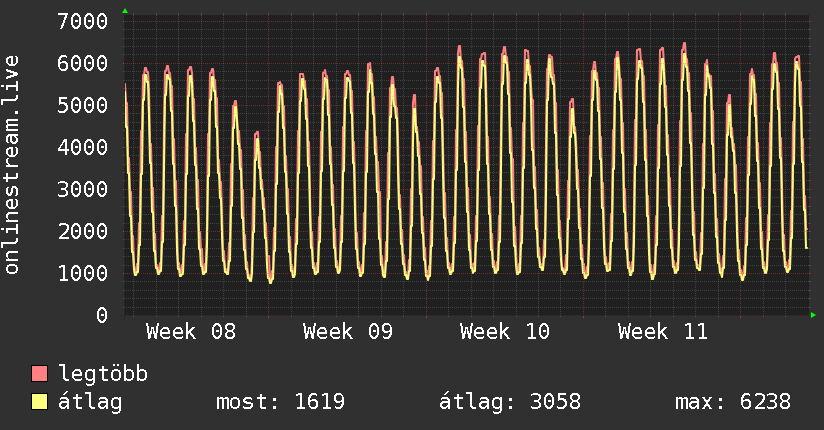Click the red legtöbb legend swatch
Viewport: 824px width, 430px height.
(x=40, y=374)
